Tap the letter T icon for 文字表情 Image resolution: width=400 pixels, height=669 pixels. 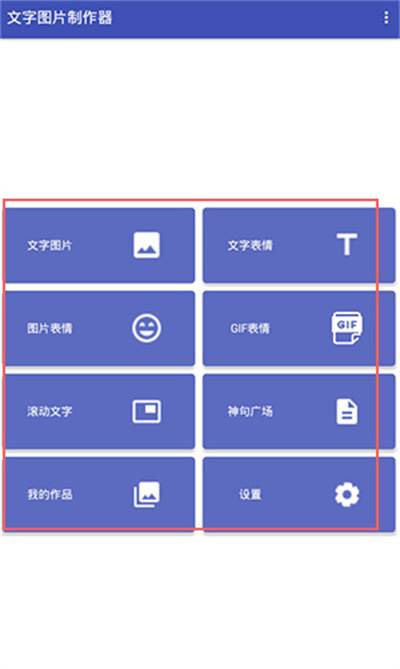[x=347, y=244]
